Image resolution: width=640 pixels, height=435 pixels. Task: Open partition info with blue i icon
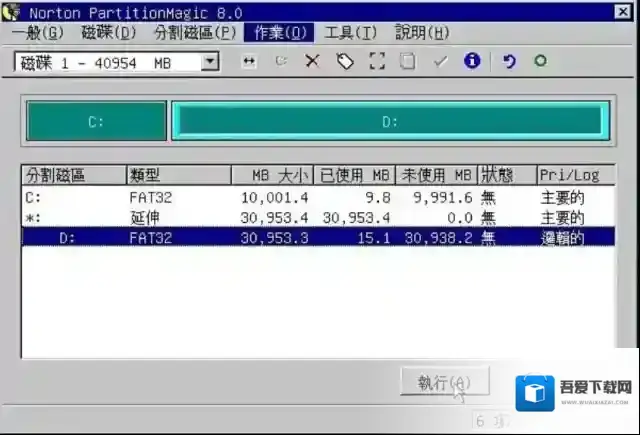tap(472, 61)
